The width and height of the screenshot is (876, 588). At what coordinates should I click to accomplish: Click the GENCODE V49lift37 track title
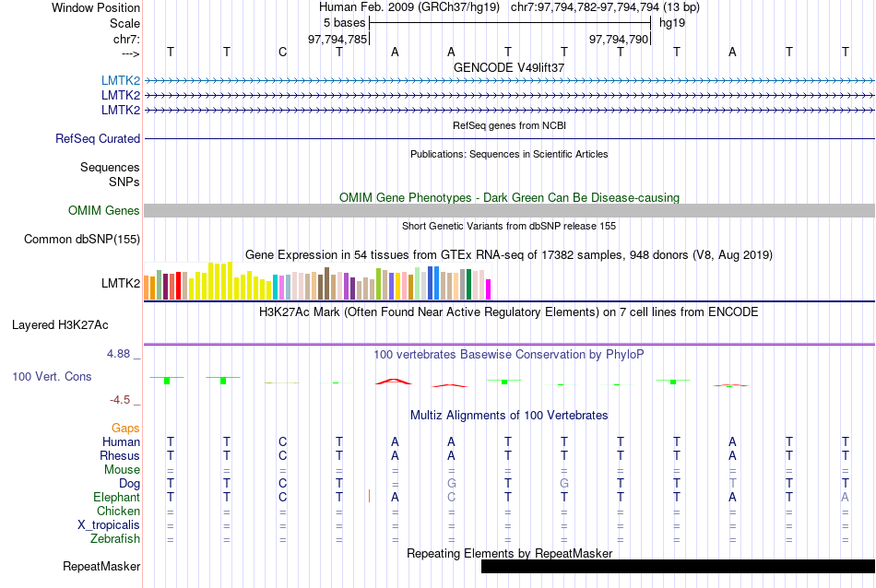[x=509, y=67]
